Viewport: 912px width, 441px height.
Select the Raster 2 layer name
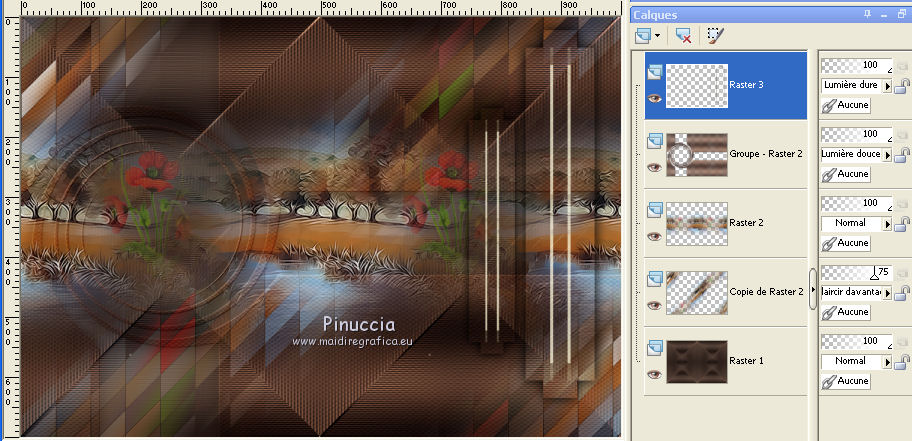pyautogui.click(x=746, y=223)
